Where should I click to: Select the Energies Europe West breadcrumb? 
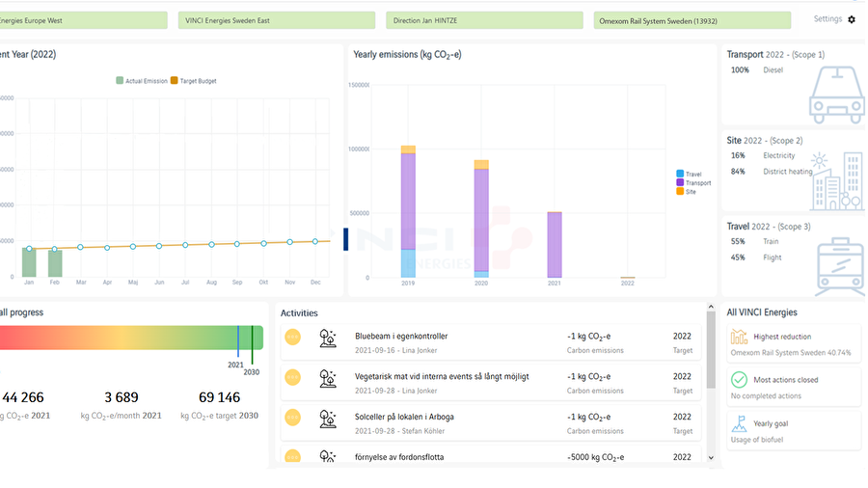coord(84,20)
